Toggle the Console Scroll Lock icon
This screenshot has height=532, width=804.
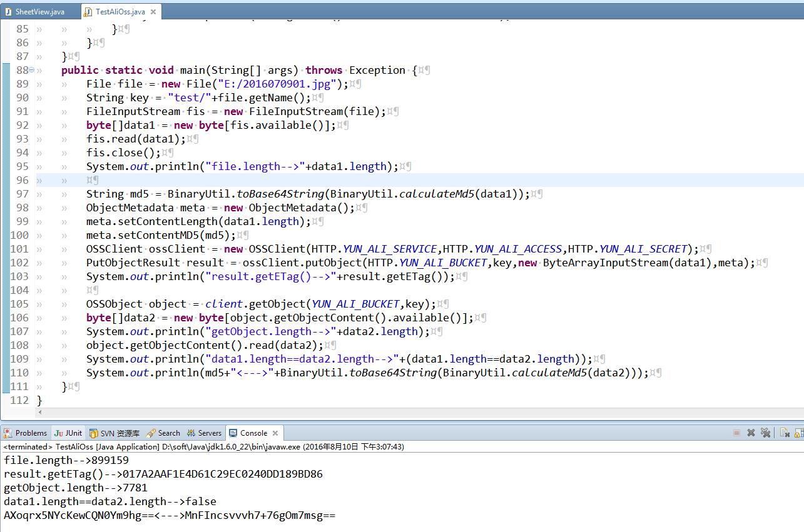pyautogui.click(x=798, y=433)
